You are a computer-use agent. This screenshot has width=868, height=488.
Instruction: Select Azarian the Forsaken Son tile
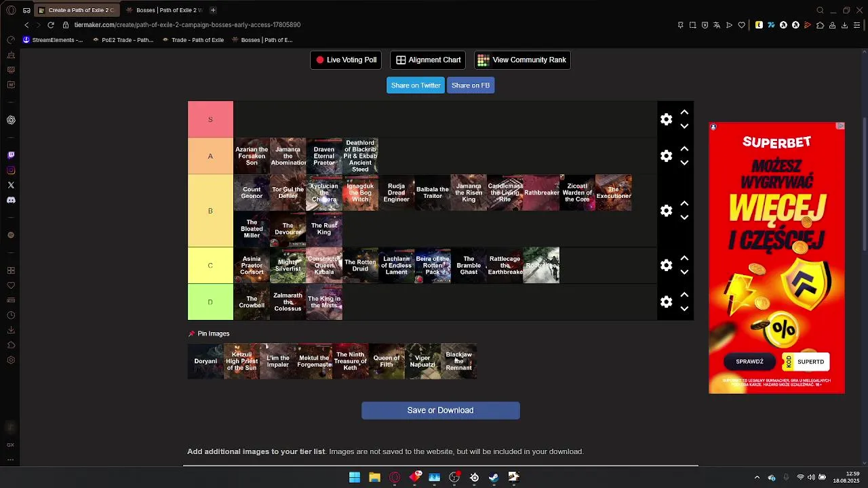[252, 156]
